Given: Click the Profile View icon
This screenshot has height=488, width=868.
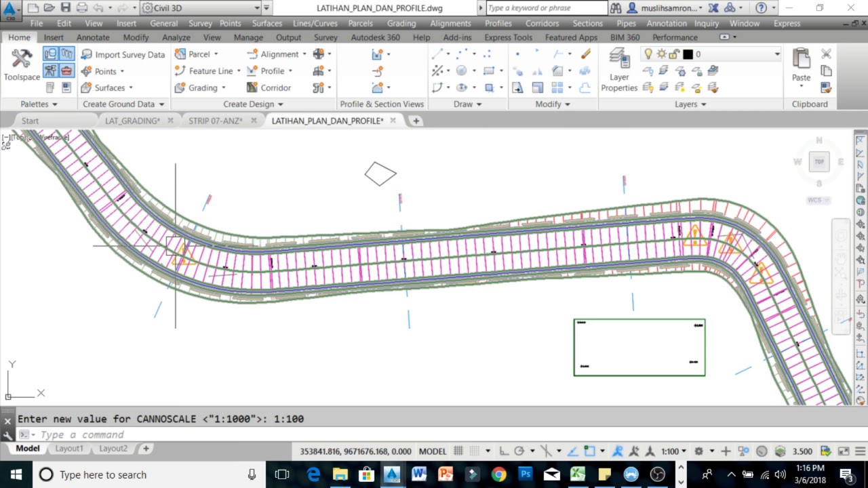Looking at the screenshot, I should (x=378, y=54).
